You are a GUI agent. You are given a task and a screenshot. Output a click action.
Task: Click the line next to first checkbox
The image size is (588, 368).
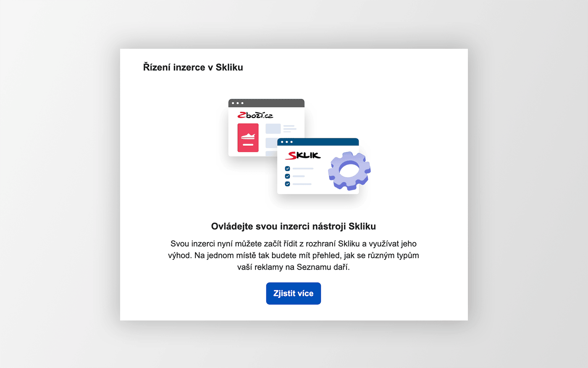pyautogui.click(x=303, y=169)
